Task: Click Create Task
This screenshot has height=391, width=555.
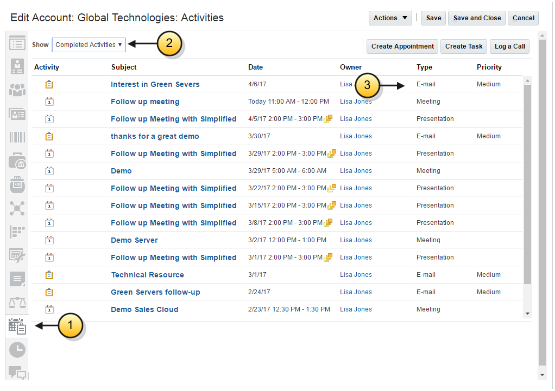Action: click(x=464, y=46)
